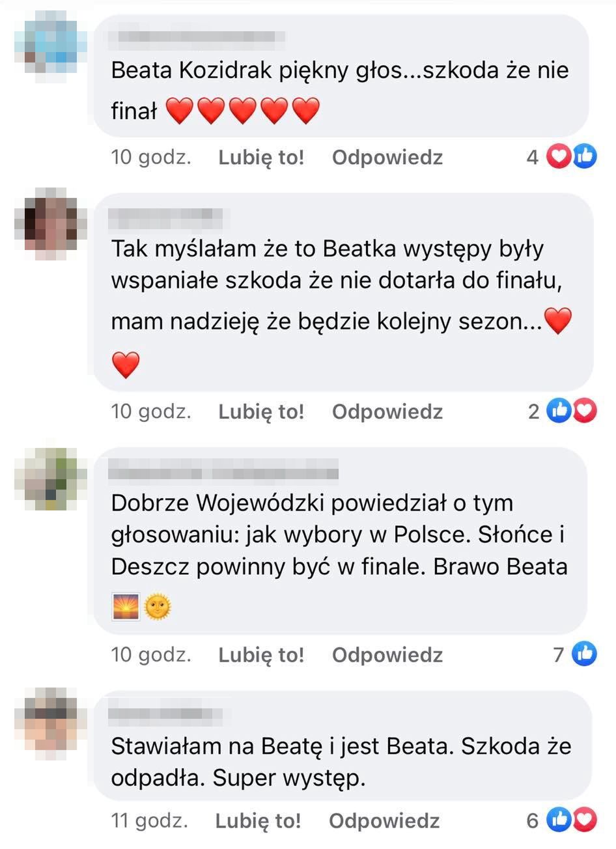Open author name above the Wojewódzki comment
Image resolution: width=616 pixels, height=849 pixels.
[223, 471]
